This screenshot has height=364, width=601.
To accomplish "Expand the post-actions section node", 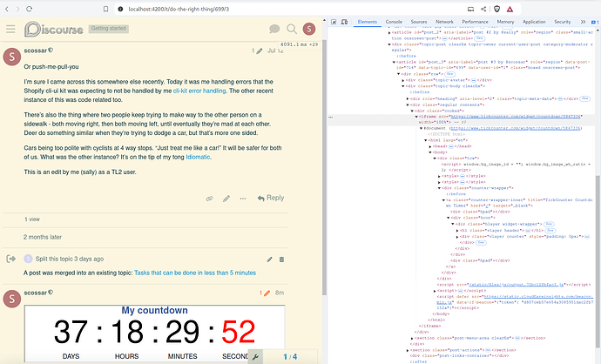I will pyautogui.click(x=408, y=350).
